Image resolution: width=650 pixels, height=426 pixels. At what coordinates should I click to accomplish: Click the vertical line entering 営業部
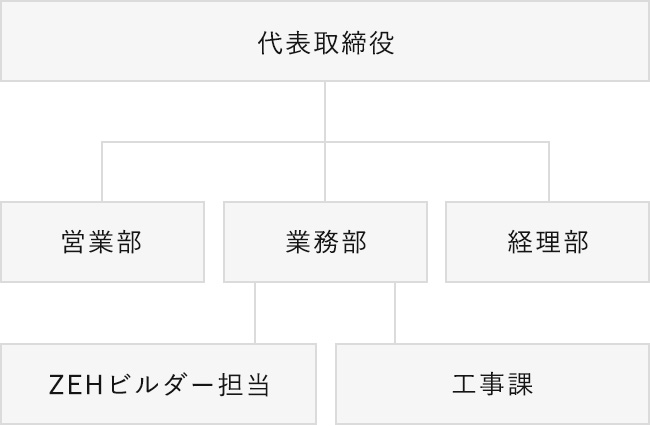102,172
